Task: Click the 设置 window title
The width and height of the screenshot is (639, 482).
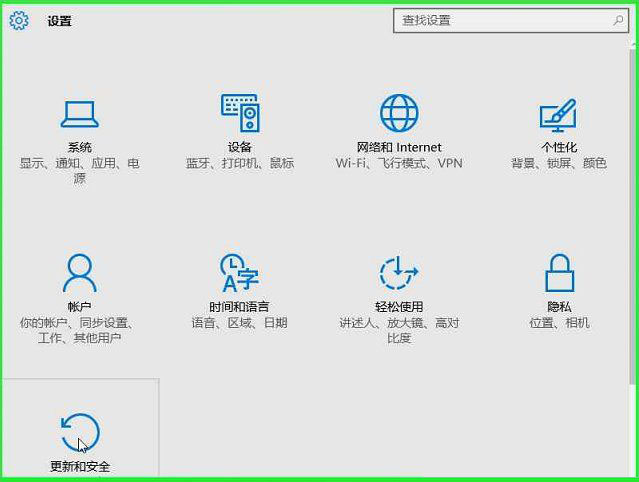Action: point(59,21)
